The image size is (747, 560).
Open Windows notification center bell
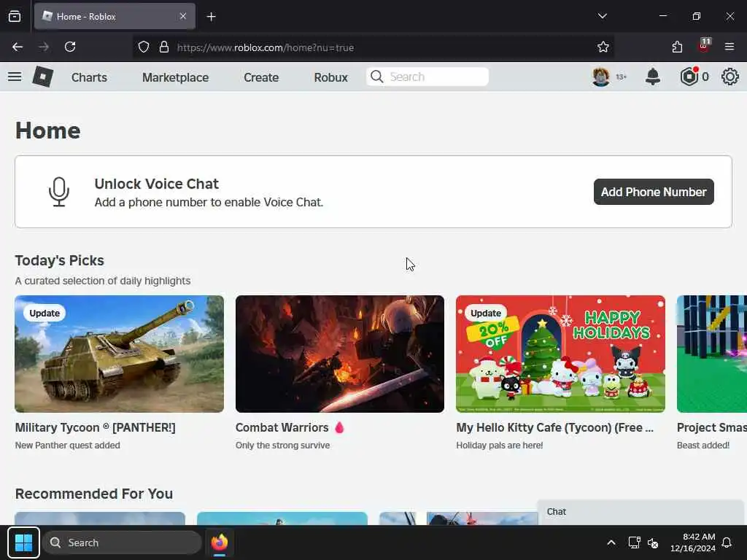pos(727,542)
